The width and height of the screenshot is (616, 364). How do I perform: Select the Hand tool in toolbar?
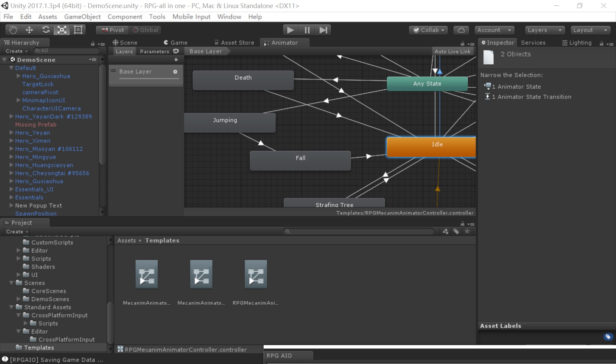click(x=13, y=30)
